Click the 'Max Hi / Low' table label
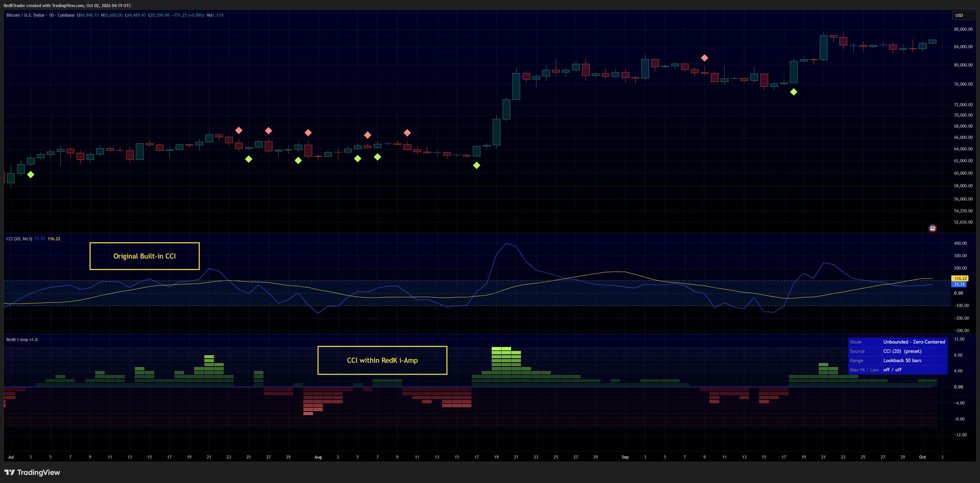 865,370
